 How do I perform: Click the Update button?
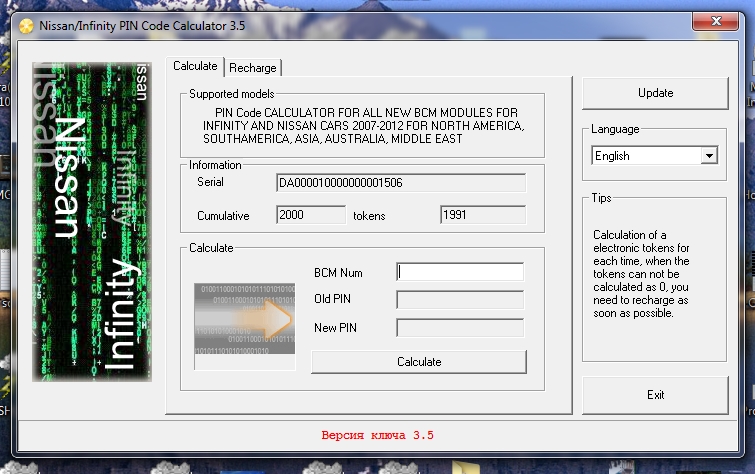click(x=655, y=93)
